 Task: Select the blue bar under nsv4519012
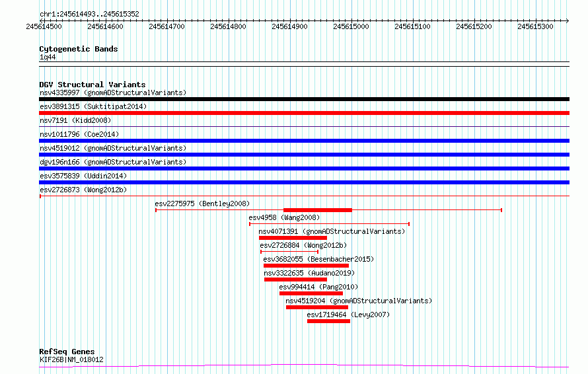(304, 155)
